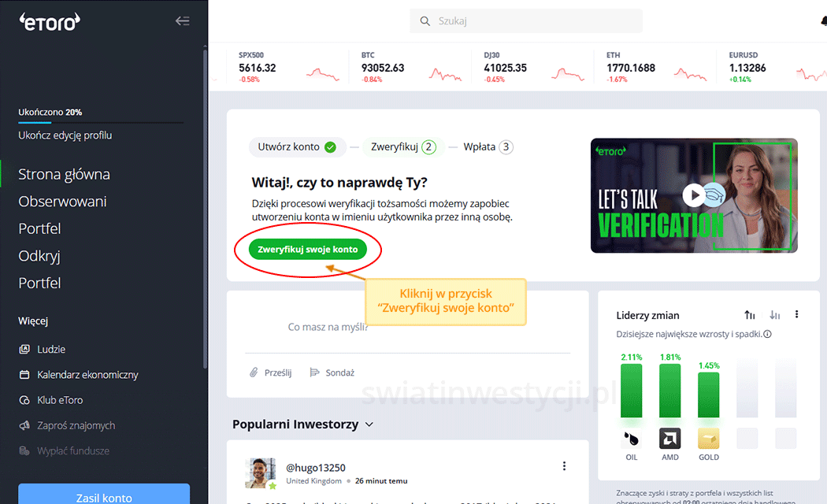
Task: Open the second Portfel menu item below Odkryj
Action: coord(39,283)
